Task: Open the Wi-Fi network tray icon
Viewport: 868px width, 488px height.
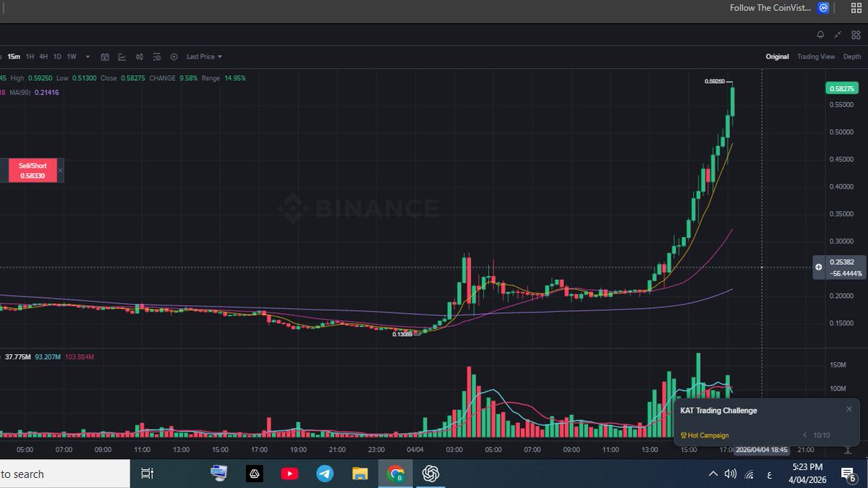Action: click(x=749, y=475)
